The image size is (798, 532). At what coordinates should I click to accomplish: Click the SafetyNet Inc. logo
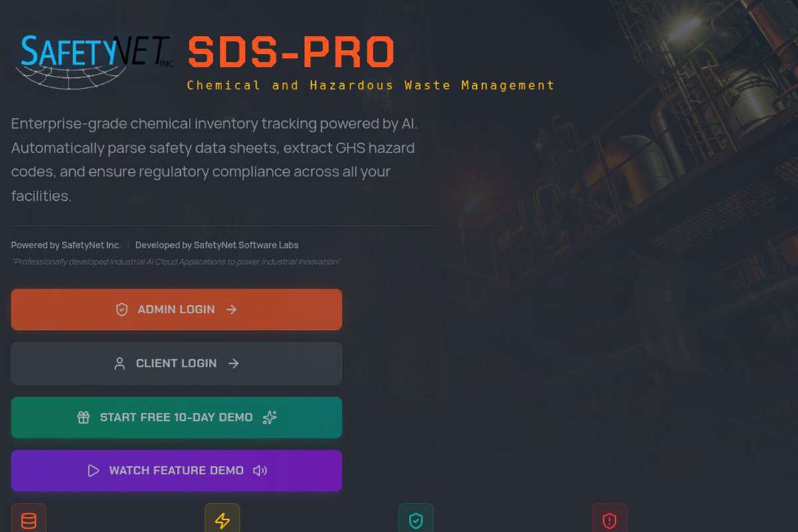[94, 61]
